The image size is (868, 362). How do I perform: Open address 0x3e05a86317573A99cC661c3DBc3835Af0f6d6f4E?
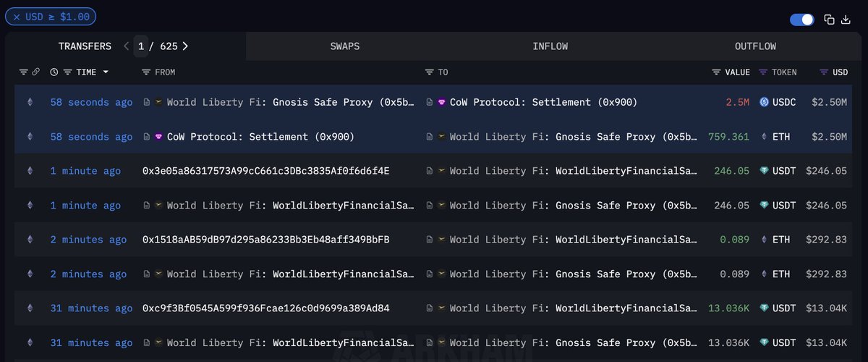(x=266, y=171)
